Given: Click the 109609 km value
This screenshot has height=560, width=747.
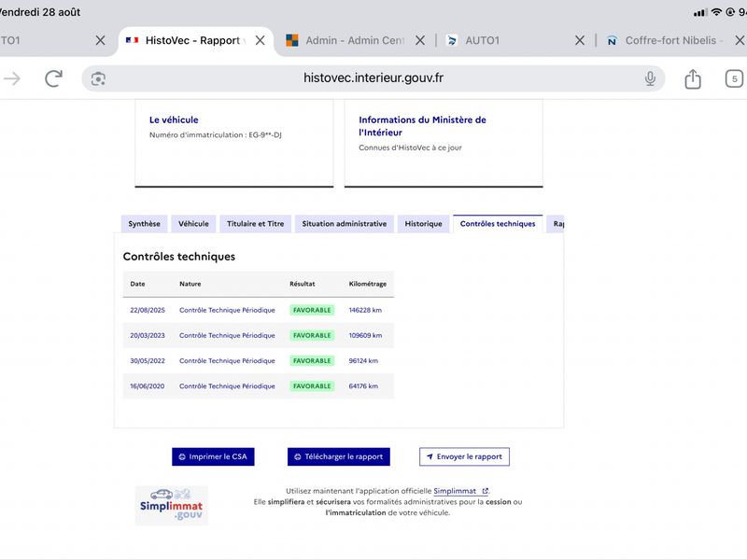Looking at the screenshot, I should pyautogui.click(x=365, y=335).
